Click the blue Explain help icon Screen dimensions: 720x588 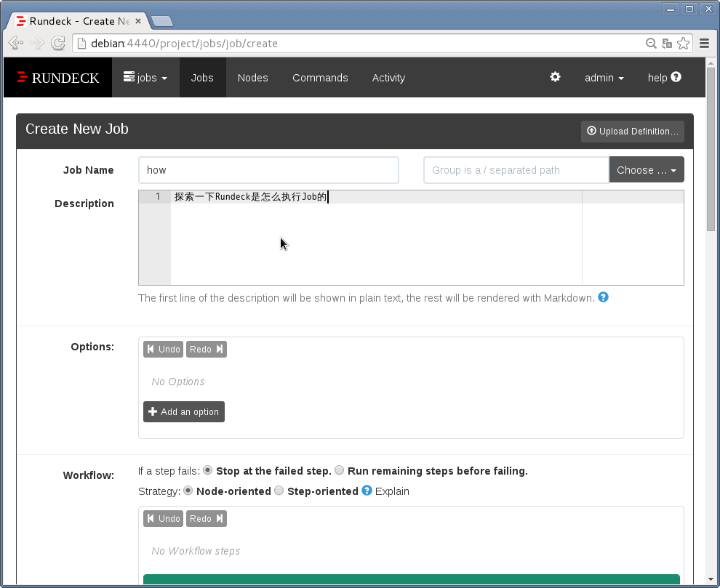pyautogui.click(x=367, y=490)
